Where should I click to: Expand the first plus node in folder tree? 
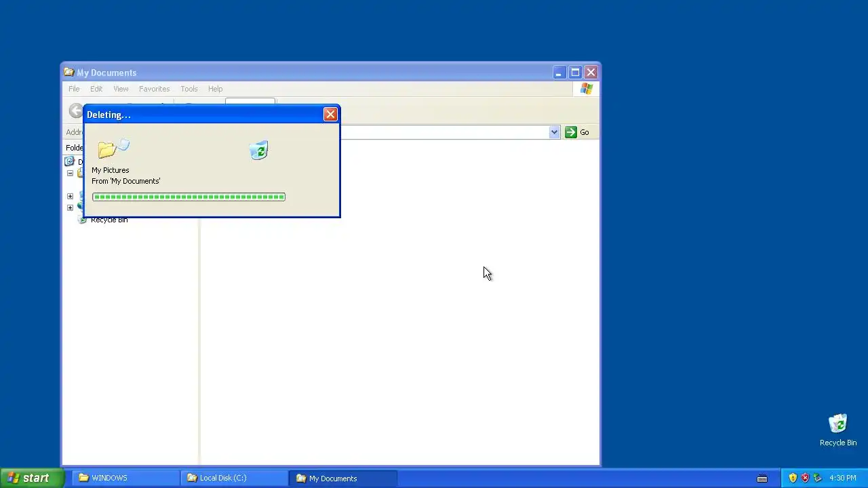(70, 197)
